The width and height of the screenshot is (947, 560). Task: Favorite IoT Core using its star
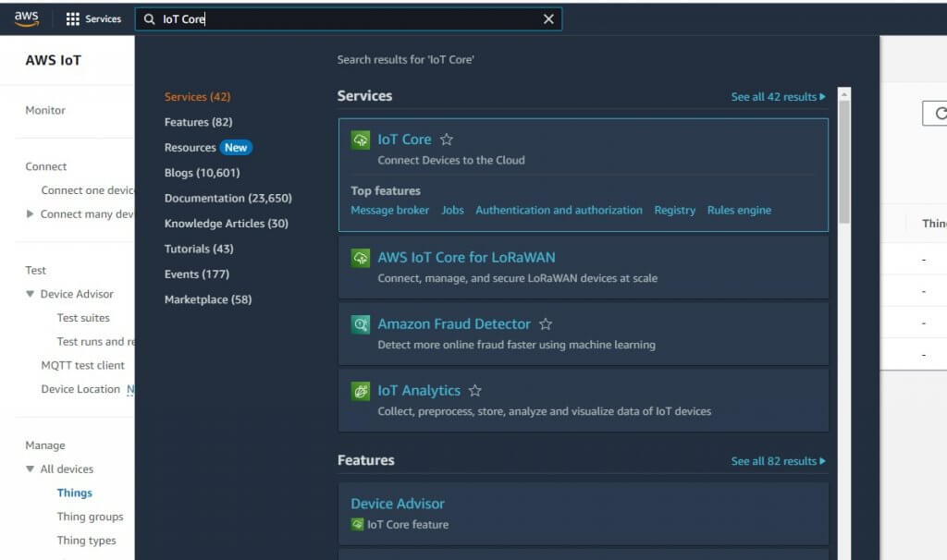coord(446,139)
